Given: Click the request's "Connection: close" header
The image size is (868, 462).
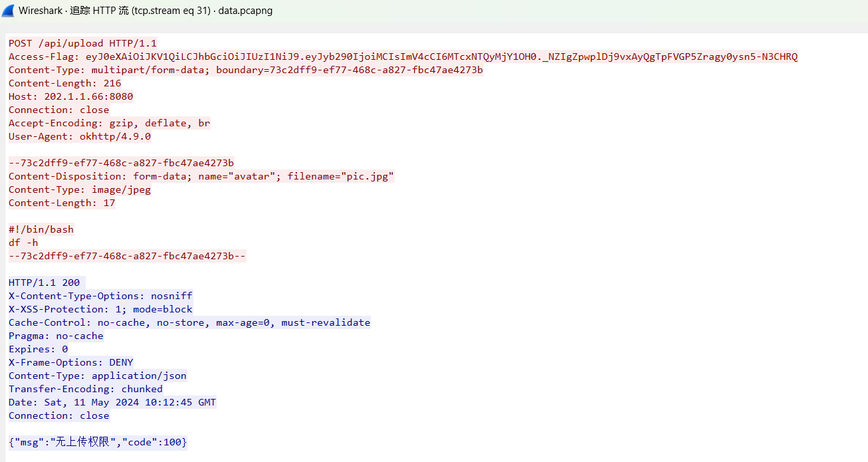Looking at the screenshot, I should [59, 110].
